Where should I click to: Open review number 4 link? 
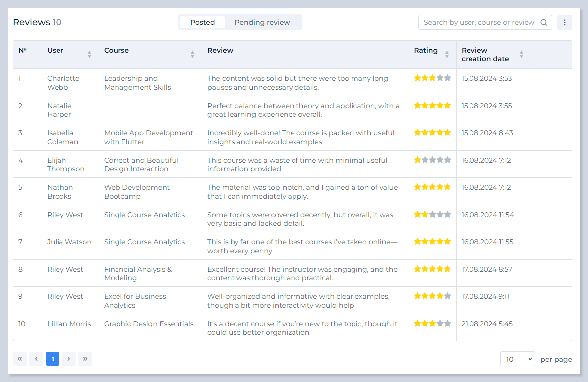pos(20,160)
